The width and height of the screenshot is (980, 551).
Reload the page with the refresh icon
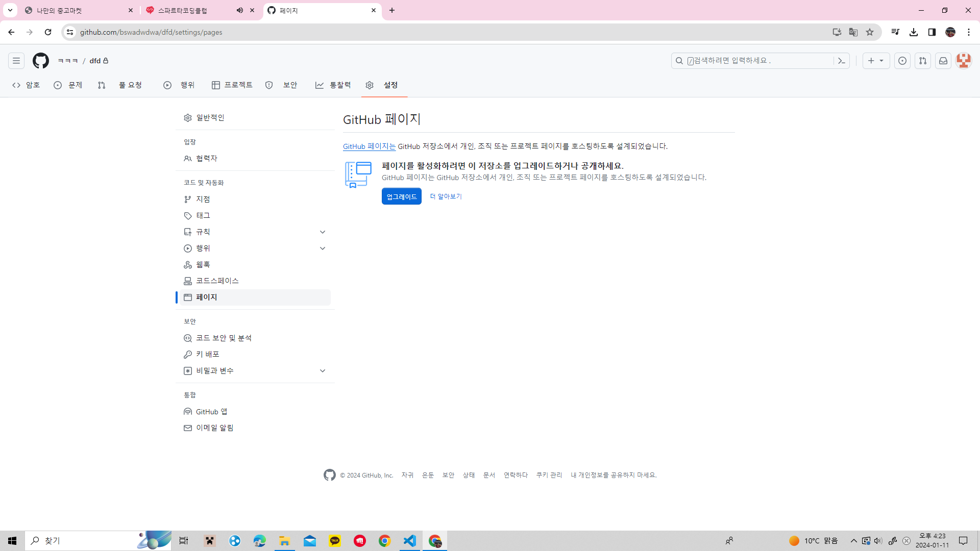click(48, 32)
